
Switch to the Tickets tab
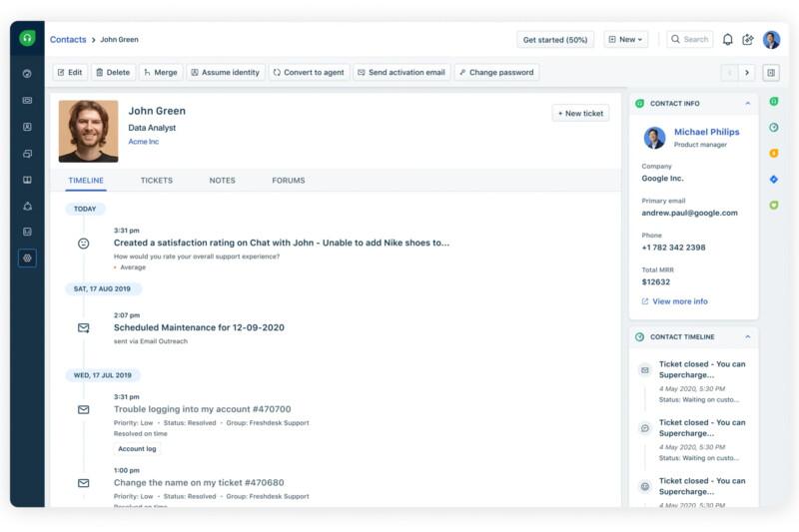[x=157, y=181]
